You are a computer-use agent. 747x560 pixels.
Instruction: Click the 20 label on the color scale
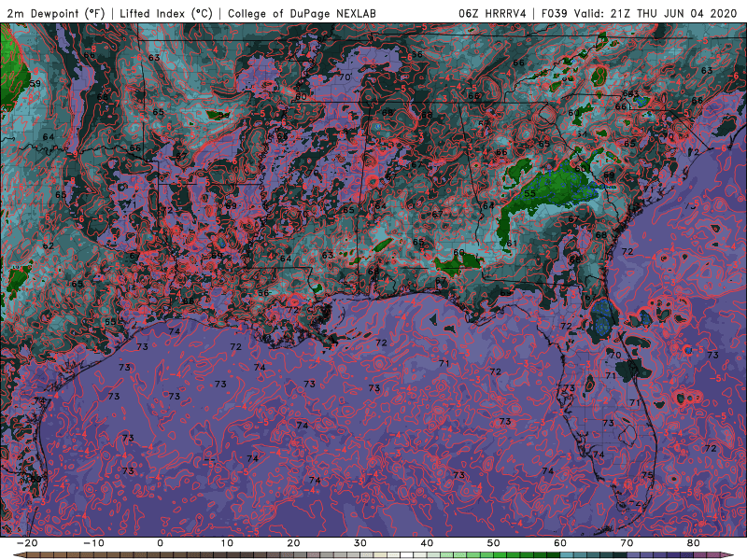pyautogui.click(x=293, y=543)
